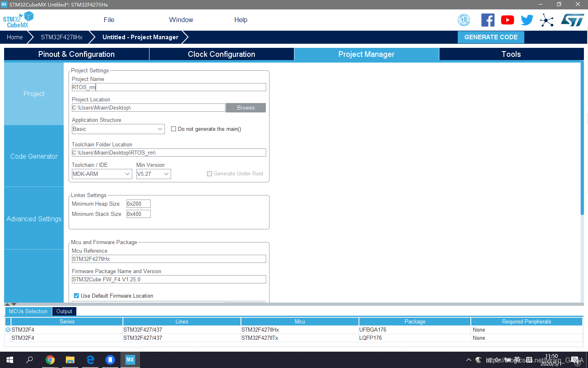
Task: Toggle Do not generate the main() checkbox
Action: [174, 129]
